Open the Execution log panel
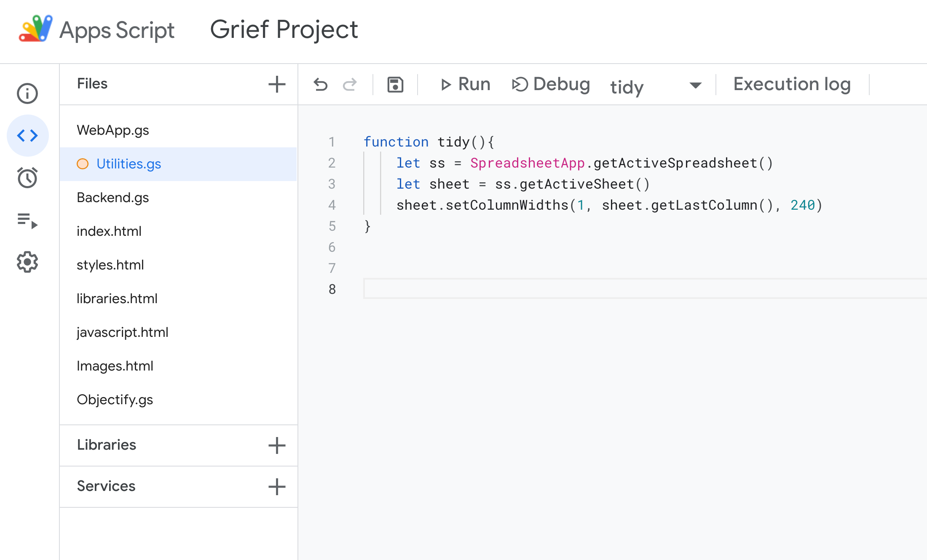927x560 pixels. pos(792,84)
